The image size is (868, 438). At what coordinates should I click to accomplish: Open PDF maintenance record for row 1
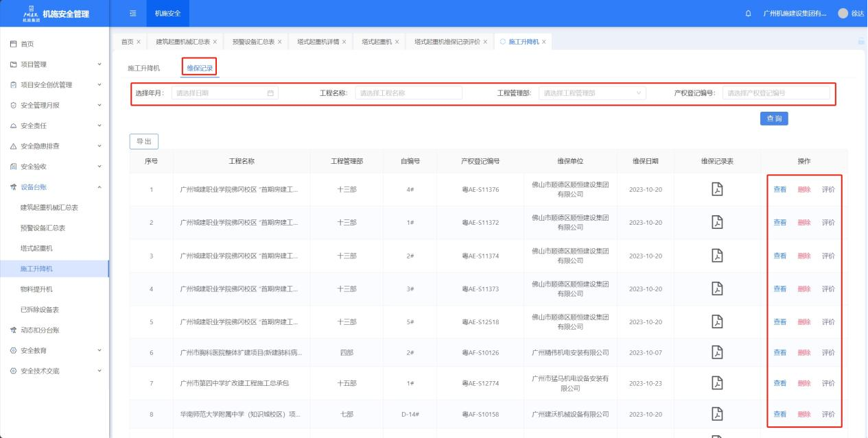pyautogui.click(x=717, y=189)
